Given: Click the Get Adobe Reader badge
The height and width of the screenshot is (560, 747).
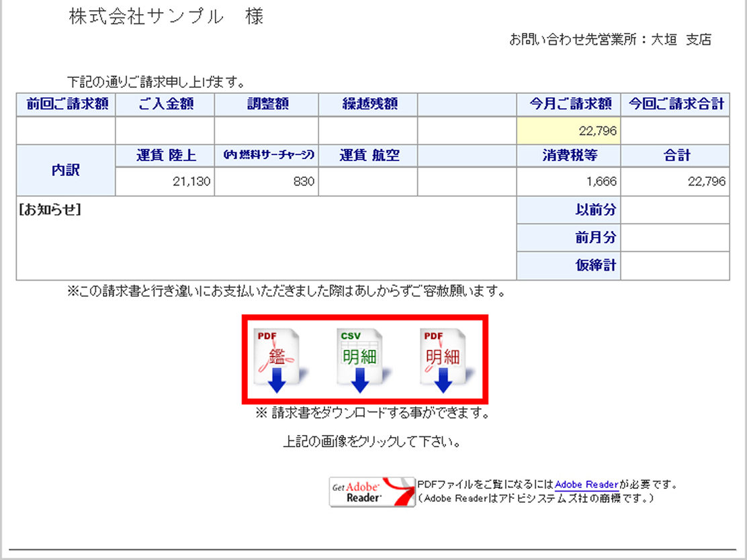Looking at the screenshot, I should click(372, 492).
